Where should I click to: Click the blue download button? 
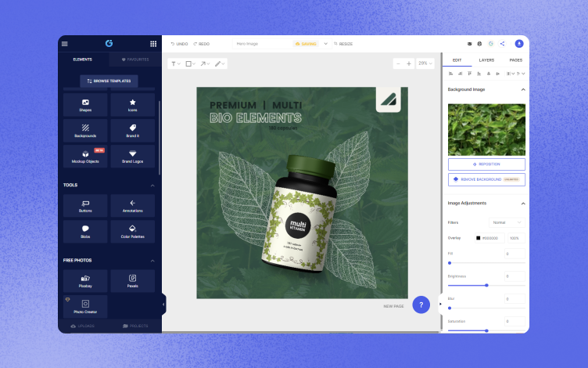[x=519, y=44]
